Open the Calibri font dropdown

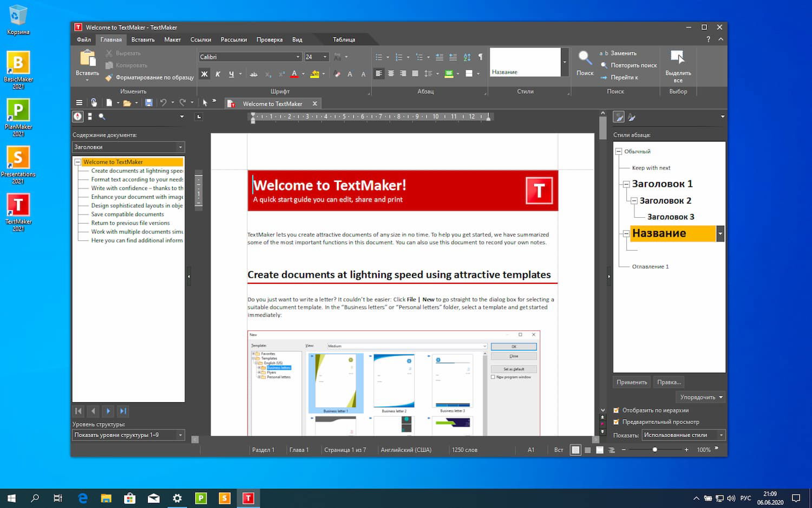point(297,56)
